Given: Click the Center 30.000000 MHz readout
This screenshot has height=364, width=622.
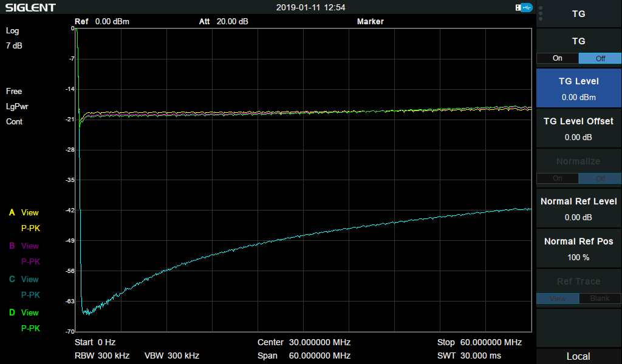Looking at the screenshot, I should pos(304,342).
